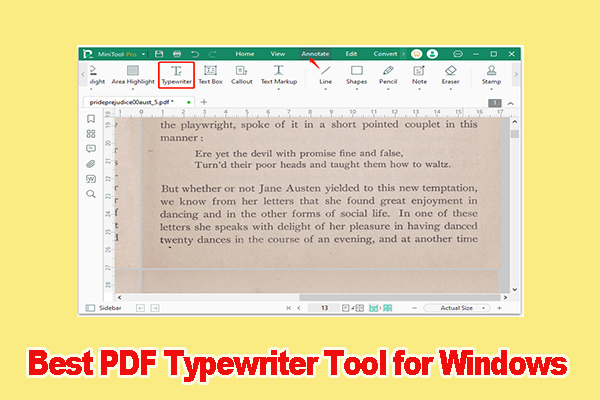600x400 pixels.
Task: Select the Line drawing tool
Action: point(326,75)
